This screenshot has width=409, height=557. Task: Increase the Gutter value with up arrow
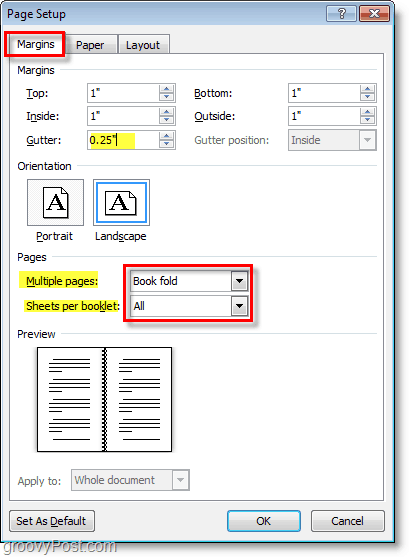pos(166,136)
